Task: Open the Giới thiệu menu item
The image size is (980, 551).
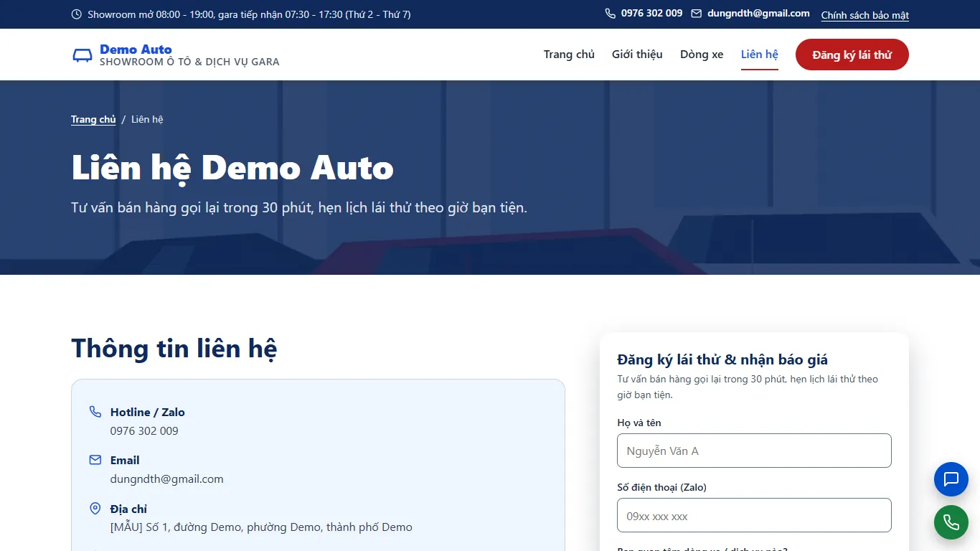Action: point(637,55)
